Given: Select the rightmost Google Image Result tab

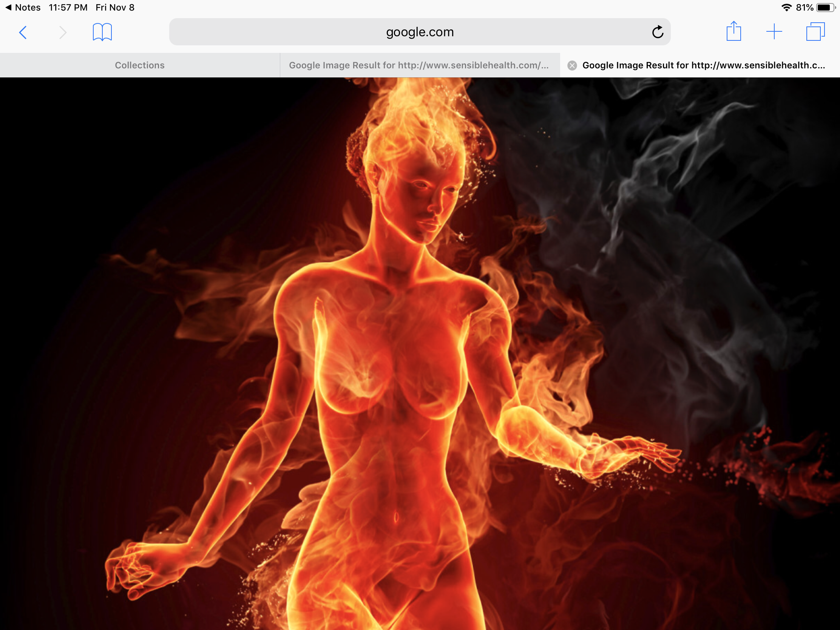Looking at the screenshot, I should click(x=703, y=65).
